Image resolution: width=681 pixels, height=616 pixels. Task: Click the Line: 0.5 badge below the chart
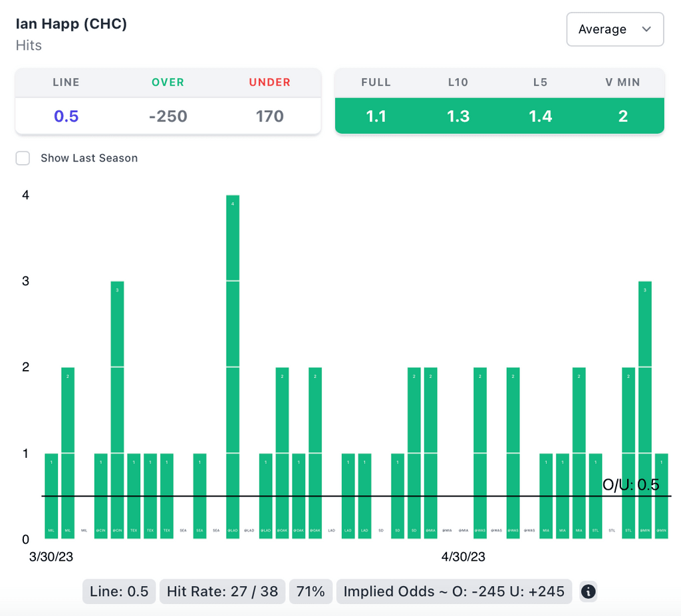click(x=119, y=591)
